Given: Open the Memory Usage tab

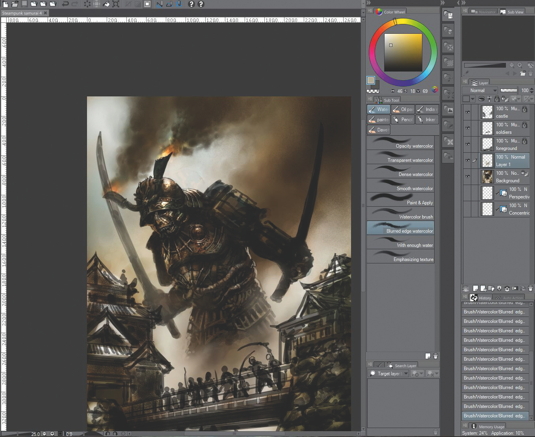Looking at the screenshot, I should 488,426.
